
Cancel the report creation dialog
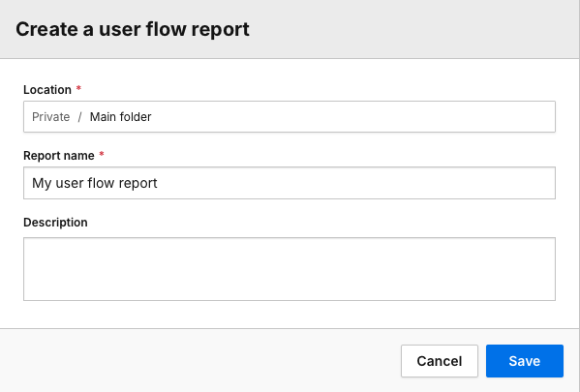click(x=440, y=361)
